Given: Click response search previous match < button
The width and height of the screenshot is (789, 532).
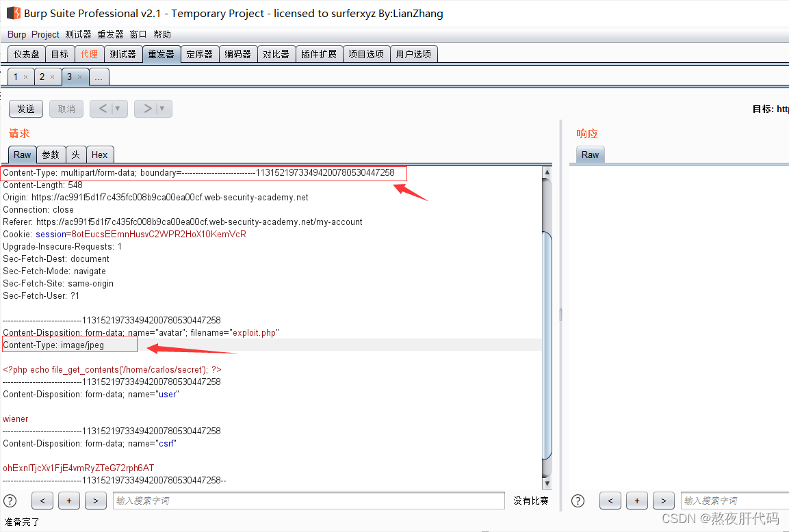Looking at the screenshot, I should coord(610,501).
